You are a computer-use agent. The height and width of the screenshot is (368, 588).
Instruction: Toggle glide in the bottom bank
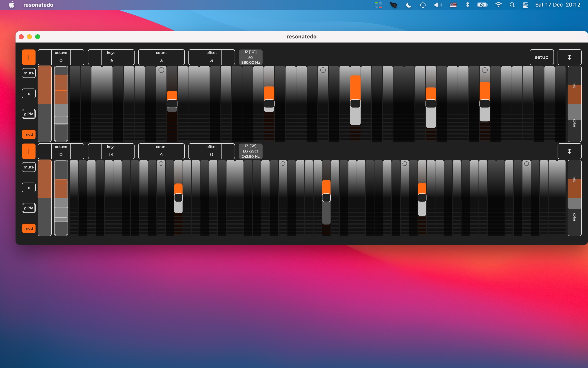click(x=29, y=208)
